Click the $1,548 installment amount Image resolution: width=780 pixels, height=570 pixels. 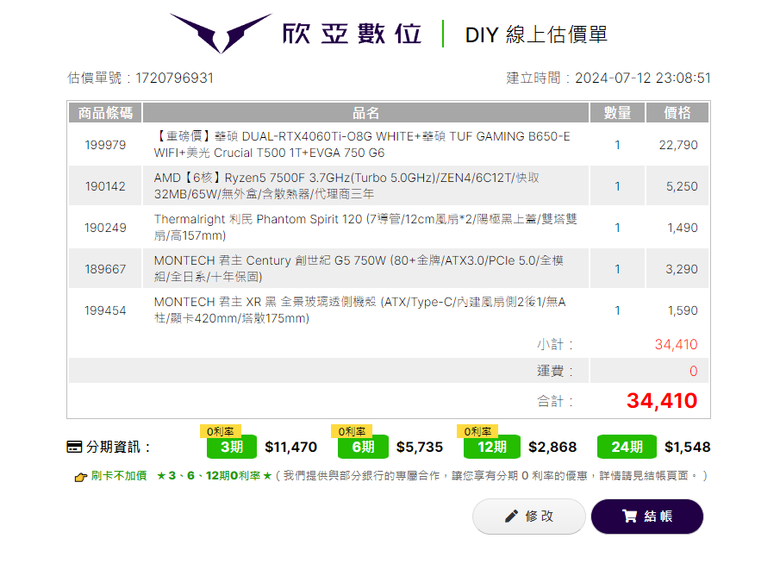click(687, 447)
